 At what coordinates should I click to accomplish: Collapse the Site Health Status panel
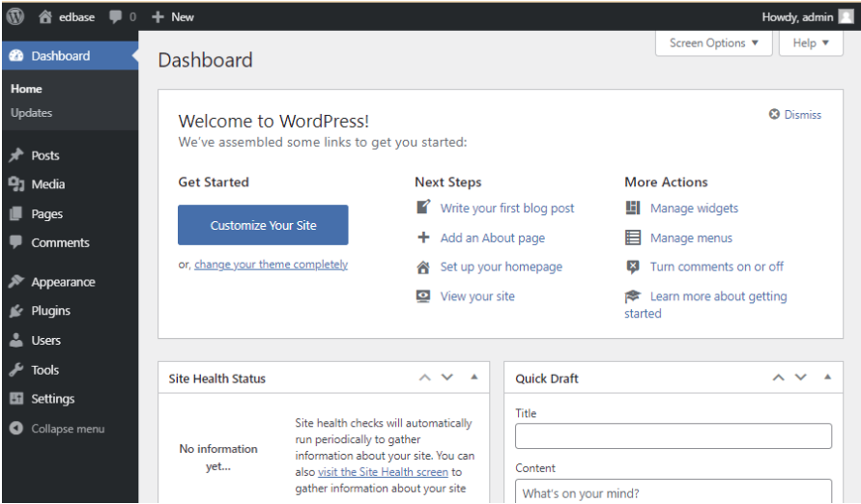[x=474, y=378]
